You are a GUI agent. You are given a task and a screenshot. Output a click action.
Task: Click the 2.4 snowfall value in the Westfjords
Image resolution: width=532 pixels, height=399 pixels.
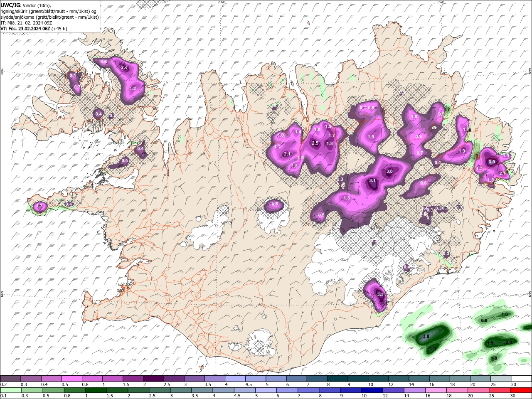click(124, 67)
